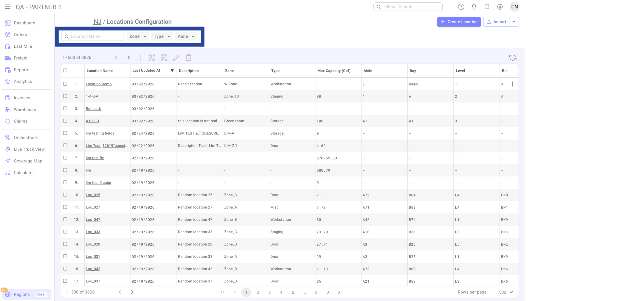The width and height of the screenshot is (644, 301).
Task: Toggle the hamburger navigation menu
Action: click(8, 7)
